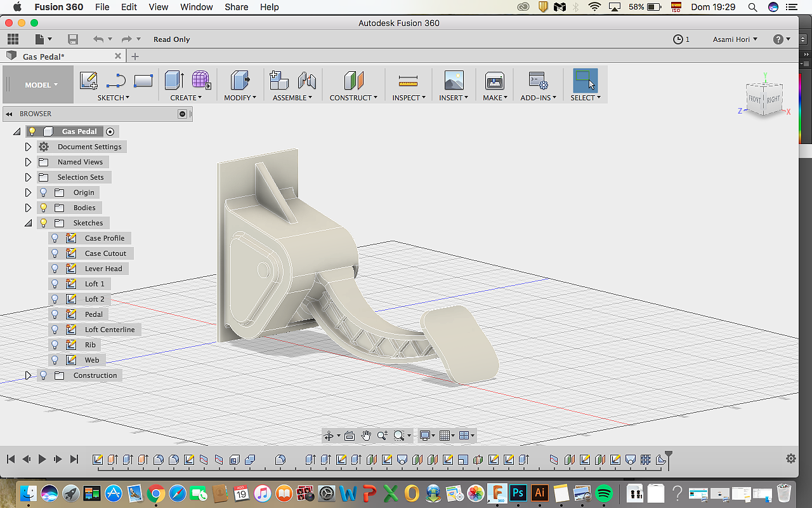The width and height of the screenshot is (812, 508).
Task: Click the Create Sketch icon
Action: (x=88, y=81)
